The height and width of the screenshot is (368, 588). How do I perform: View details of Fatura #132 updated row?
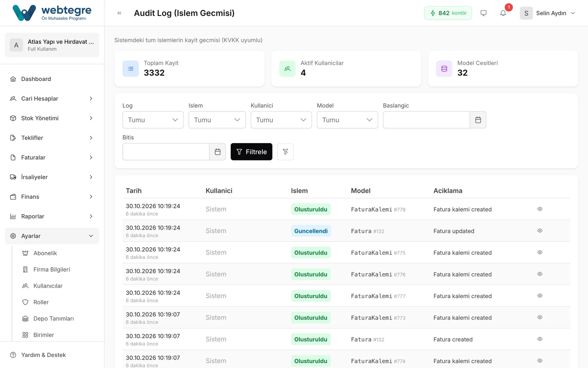pyautogui.click(x=539, y=231)
